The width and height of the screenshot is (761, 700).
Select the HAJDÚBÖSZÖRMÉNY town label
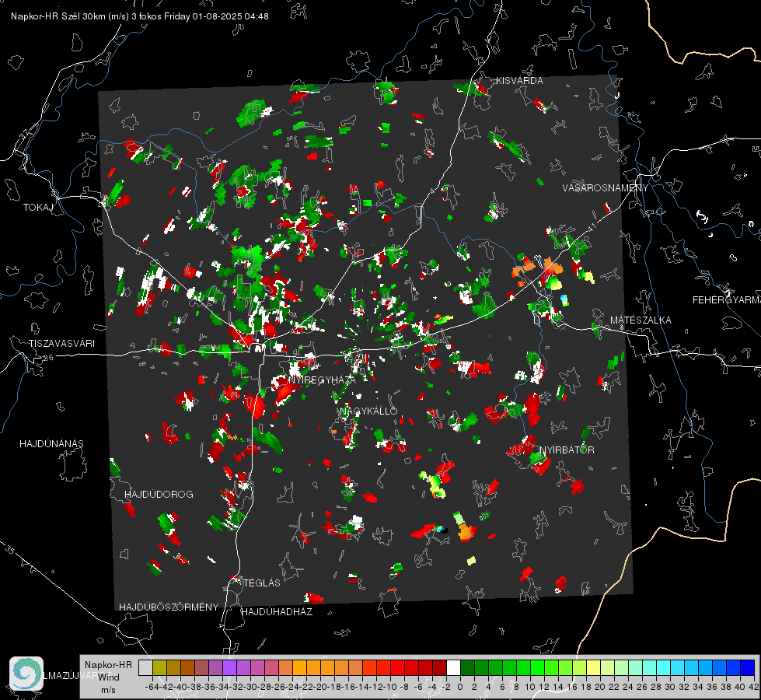pyautogui.click(x=169, y=607)
